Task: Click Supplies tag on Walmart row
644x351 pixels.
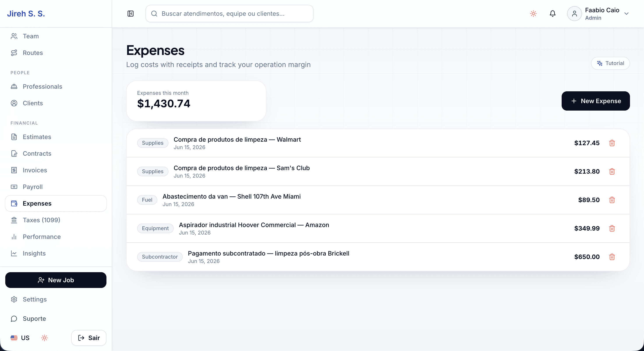Action: coord(152,143)
